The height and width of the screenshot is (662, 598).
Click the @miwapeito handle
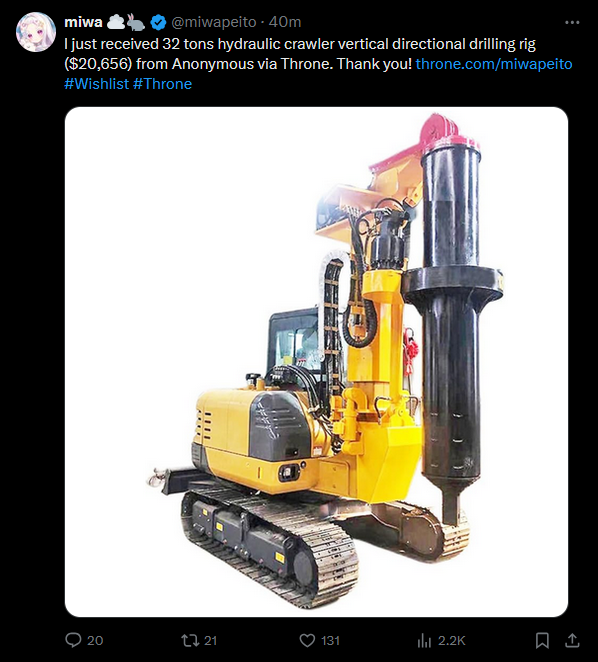(214, 22)
